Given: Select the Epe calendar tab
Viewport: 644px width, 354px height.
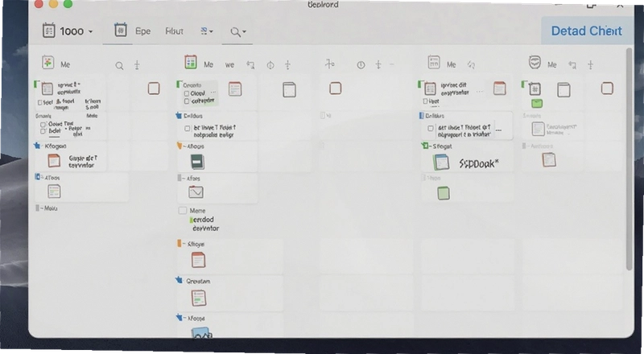Looking at the screenshot, I should [x=132, y=31].
